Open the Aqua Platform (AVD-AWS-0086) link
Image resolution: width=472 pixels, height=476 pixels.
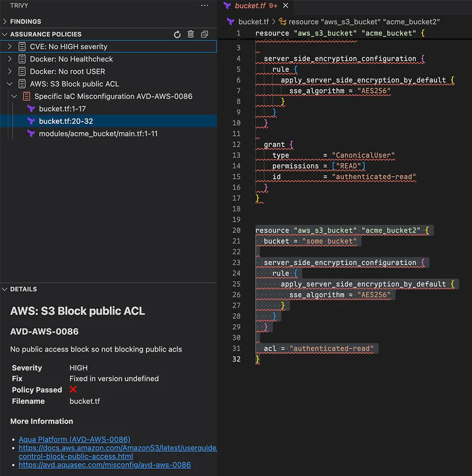coord(74,439)
